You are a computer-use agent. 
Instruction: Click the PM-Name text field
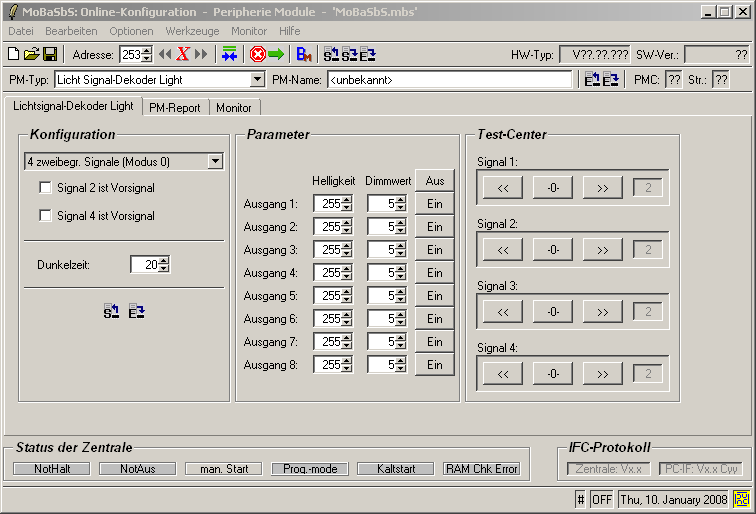450,79
